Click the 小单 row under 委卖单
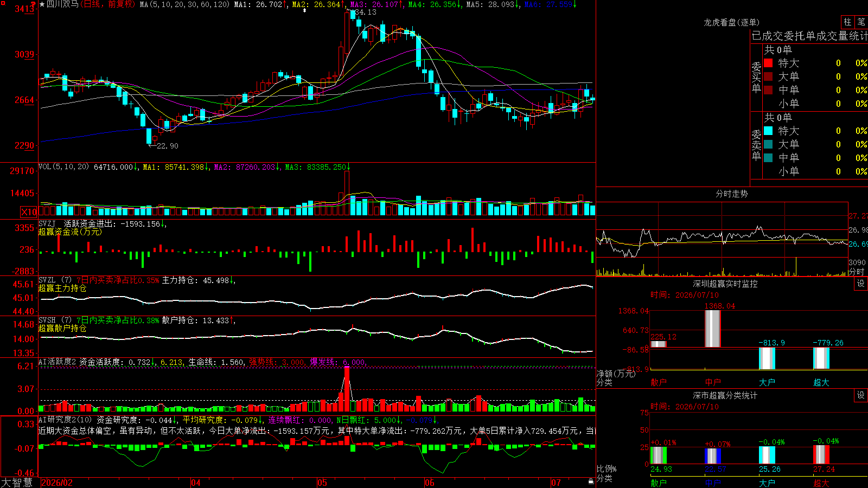The width and height of the screenshot is (868, 488). (x=815, y=171)
